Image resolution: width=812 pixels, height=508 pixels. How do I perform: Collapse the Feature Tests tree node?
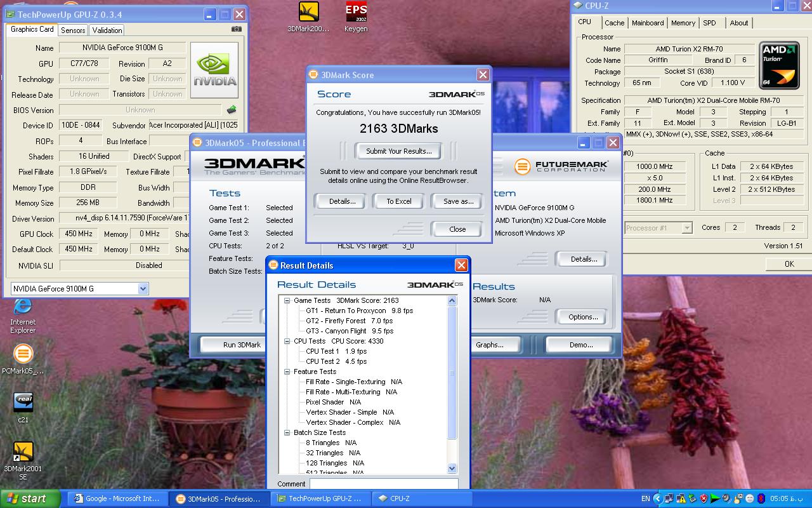pyautogui.click(x=287, y=371)
